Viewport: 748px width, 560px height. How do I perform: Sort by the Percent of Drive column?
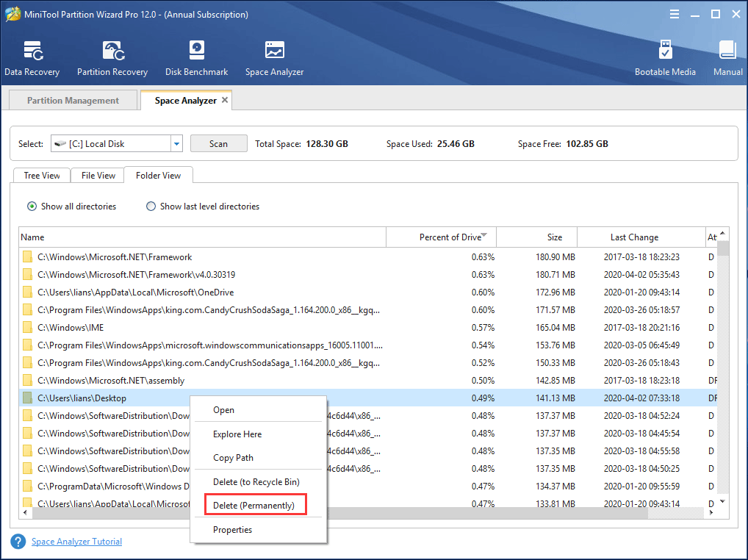442,237
